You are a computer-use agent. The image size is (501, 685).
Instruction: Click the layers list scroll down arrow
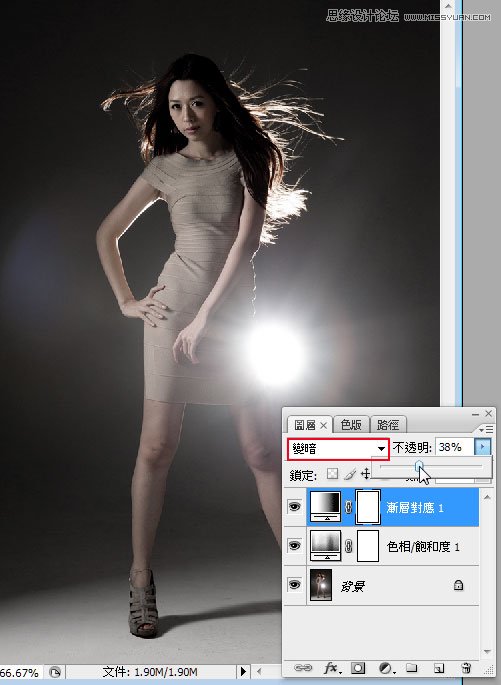(x=487, y=652)
